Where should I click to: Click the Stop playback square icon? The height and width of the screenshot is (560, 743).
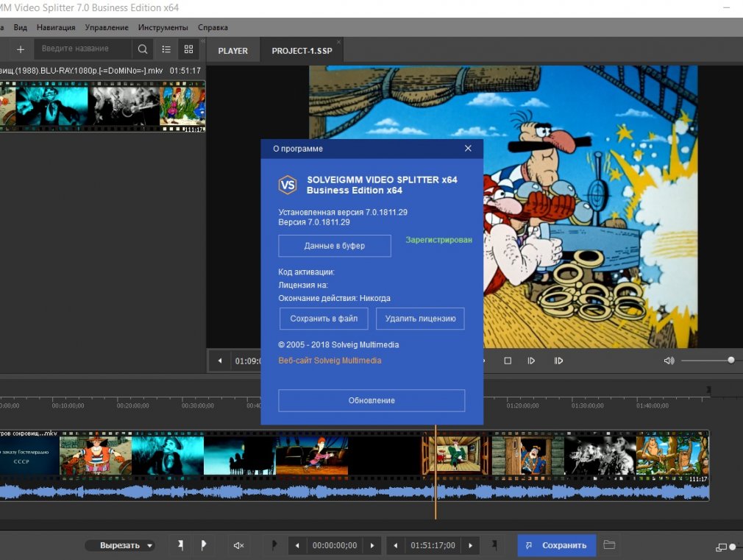[x=508, y=361]
